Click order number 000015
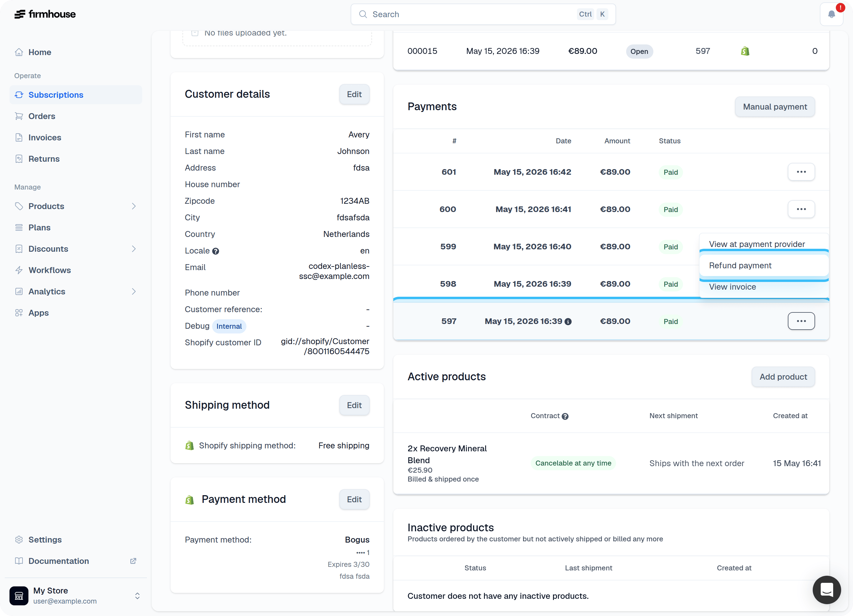The height and width of the screenshot is (616, 853). pos(422,51)
